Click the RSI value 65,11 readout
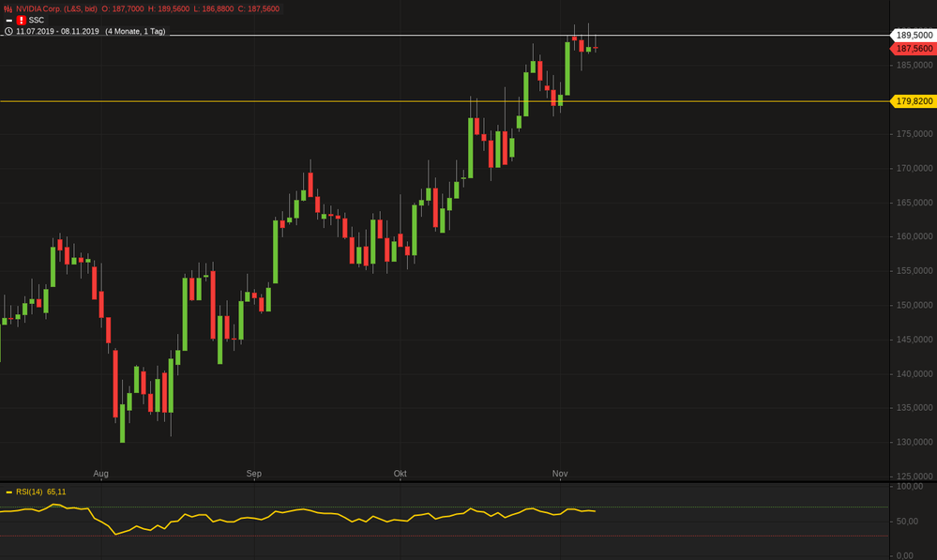This screenshot has height=560, width=937. pos(56,492)
